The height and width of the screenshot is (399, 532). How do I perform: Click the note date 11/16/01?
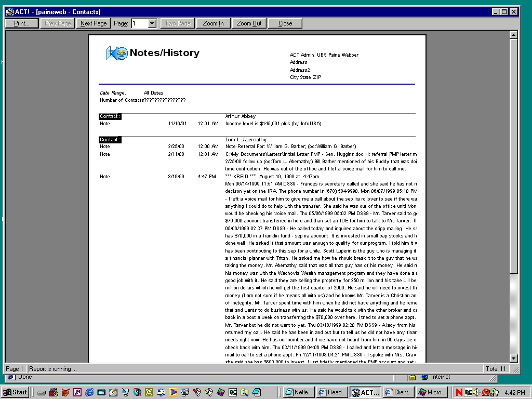(177, 124)
